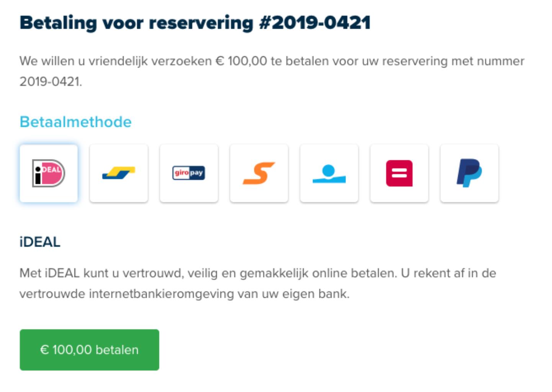This screenshot has width=552, height=392.
Task: Click 'We willen u vriendelijk verzoeken' text
Action: coord(115,61)
